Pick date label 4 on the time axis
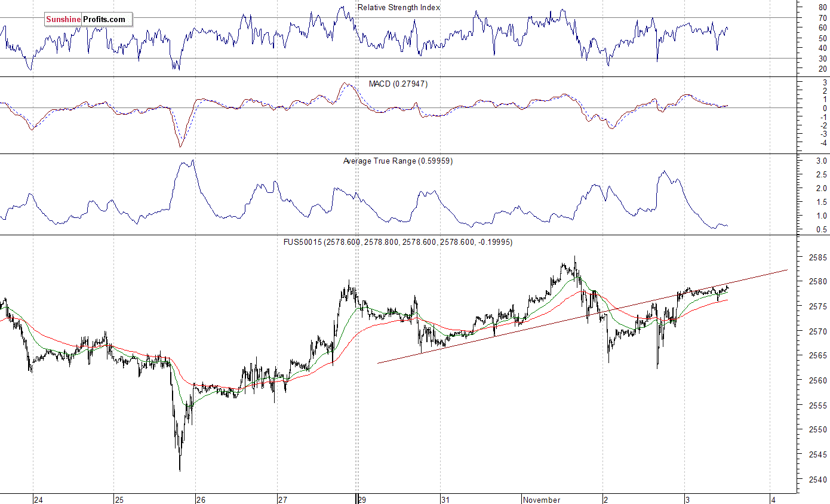 click(x=773, y=500)
